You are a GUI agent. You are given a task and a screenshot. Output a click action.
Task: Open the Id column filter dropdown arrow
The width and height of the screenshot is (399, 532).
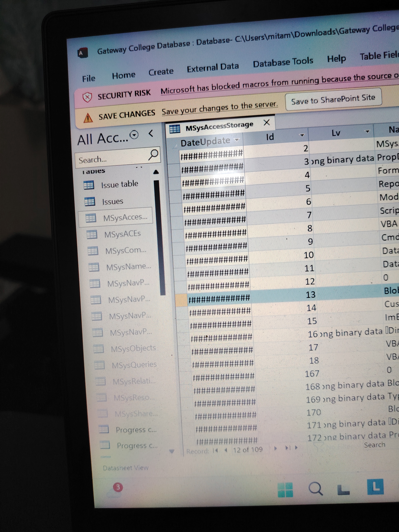click(302, 135)
